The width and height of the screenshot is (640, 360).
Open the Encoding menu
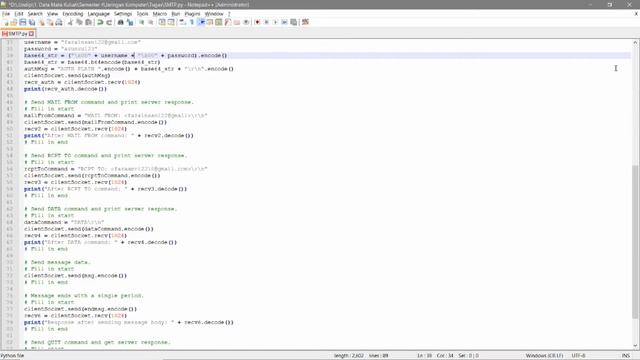(73, 13)
